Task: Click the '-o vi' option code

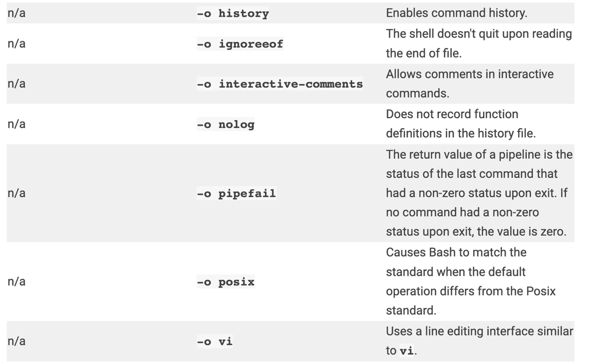Action: 214,341
